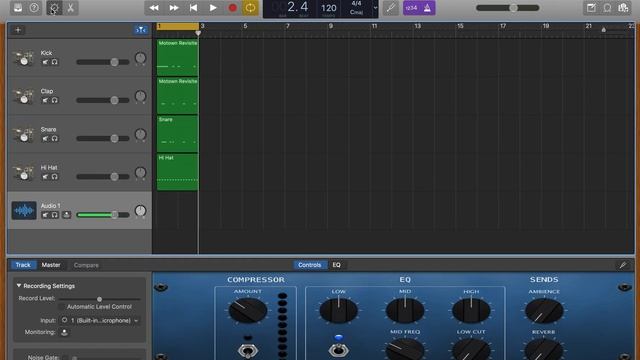Toggle the 1234 count-in button

[411, 8]
